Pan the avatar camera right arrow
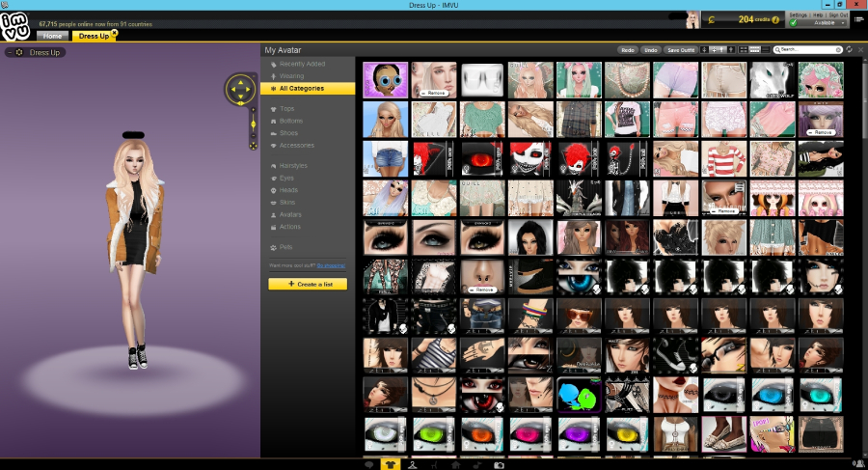 [248, 89]
